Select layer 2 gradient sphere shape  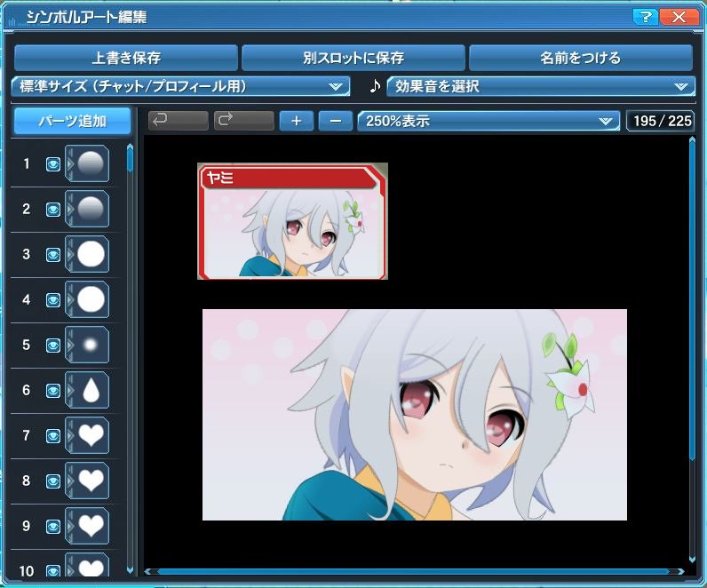91,209
